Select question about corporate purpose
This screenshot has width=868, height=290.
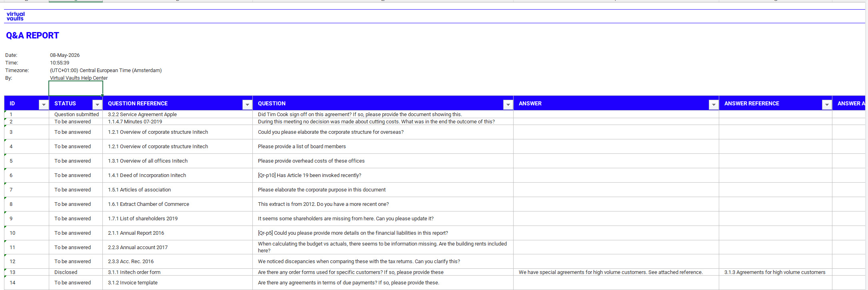pyautogui.click(x=383, y=189)
